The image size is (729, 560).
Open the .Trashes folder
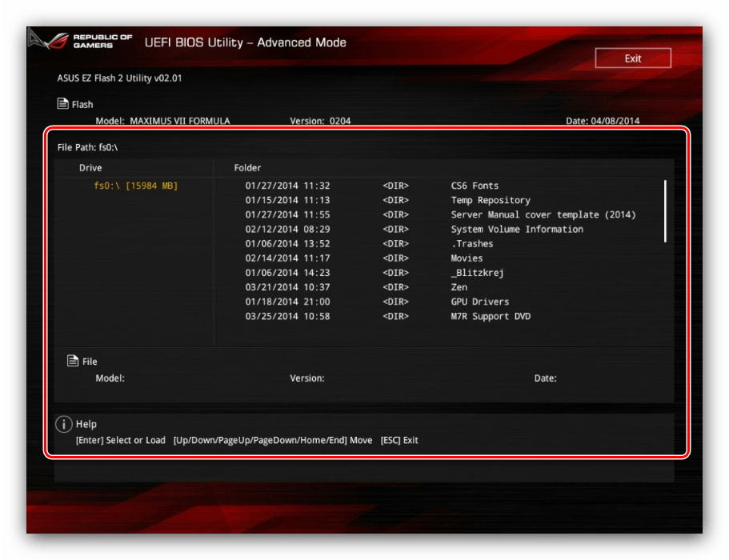click(471, 243)
